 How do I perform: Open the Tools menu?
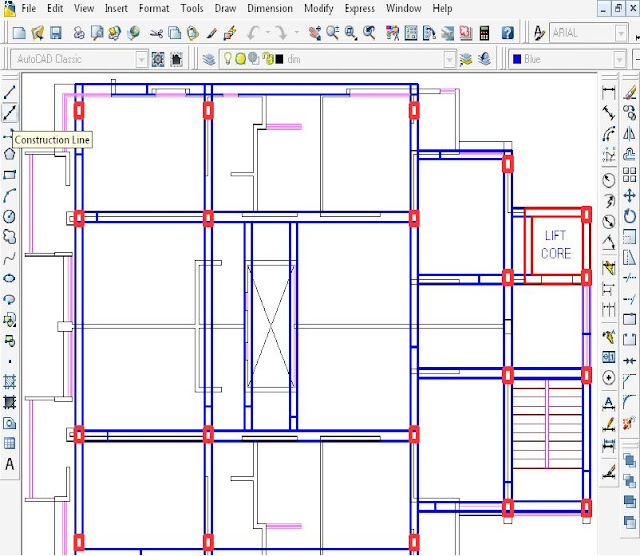point(192,8)
